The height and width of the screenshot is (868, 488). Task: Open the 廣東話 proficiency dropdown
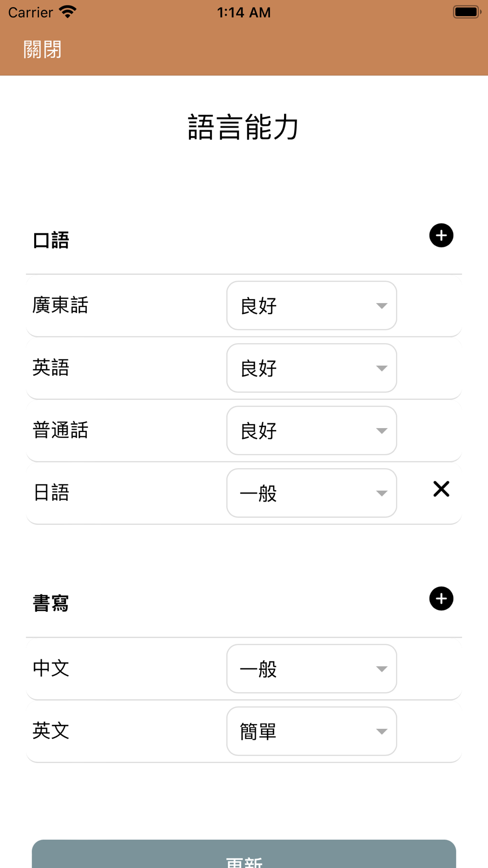[x=311, y=306]
